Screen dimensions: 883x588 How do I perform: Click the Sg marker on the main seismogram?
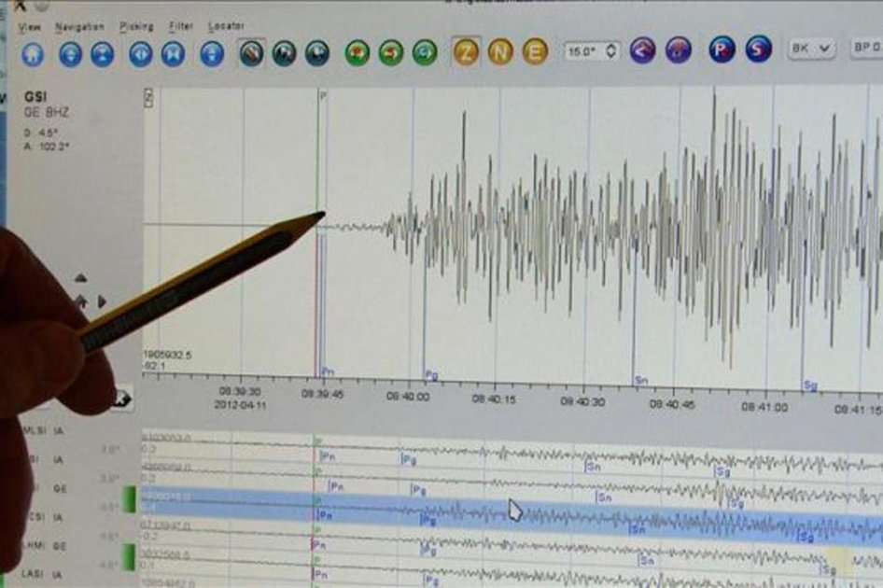[x=810, y=385]
